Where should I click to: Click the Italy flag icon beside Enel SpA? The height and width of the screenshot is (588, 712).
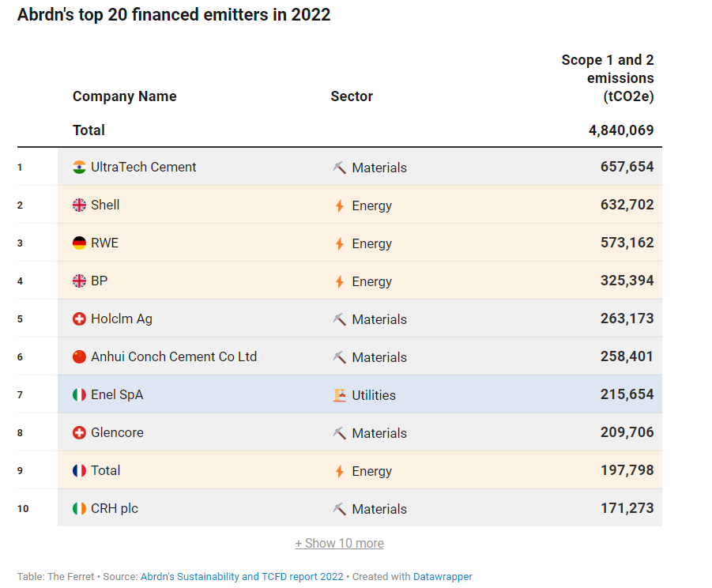point(79,394)
